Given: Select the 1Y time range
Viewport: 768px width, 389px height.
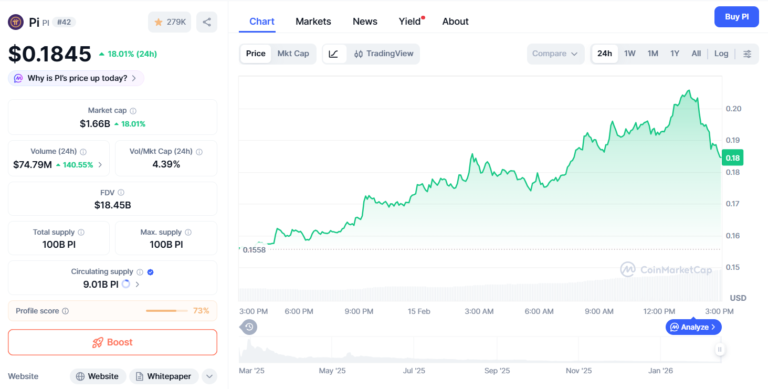Looking at the screenshot, I should coord(674,54).
